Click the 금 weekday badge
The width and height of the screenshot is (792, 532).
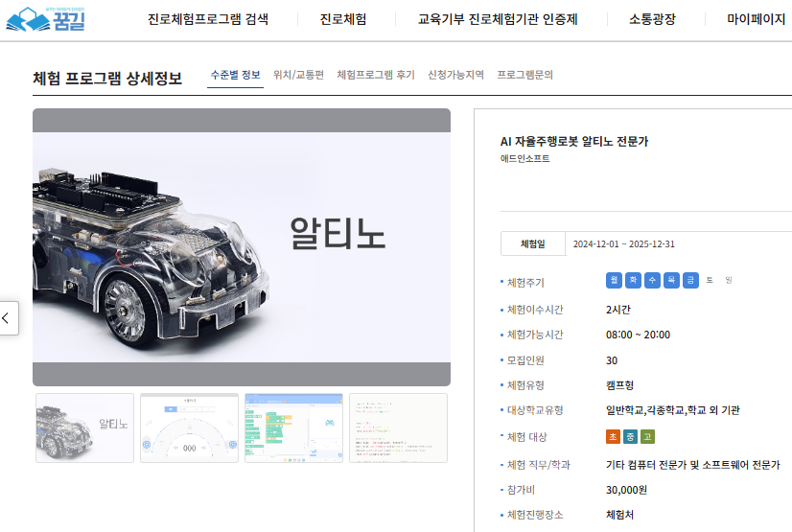(690, 280)
